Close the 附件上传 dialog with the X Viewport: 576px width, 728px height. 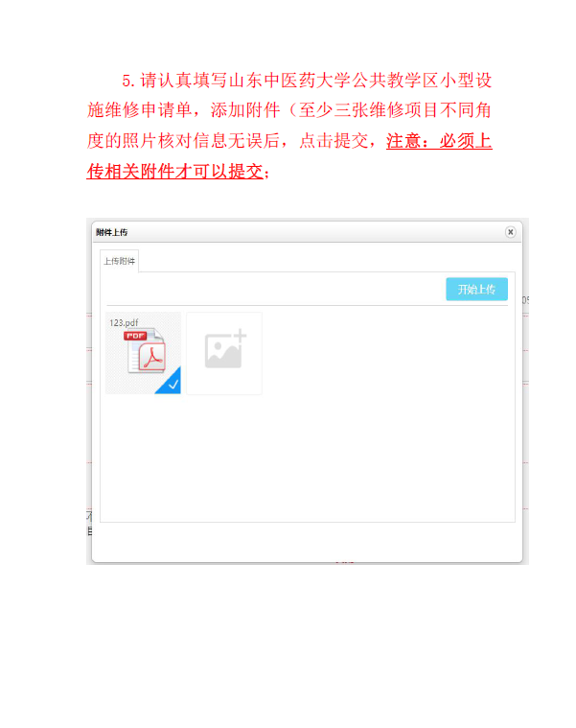(x=510, y=232)
